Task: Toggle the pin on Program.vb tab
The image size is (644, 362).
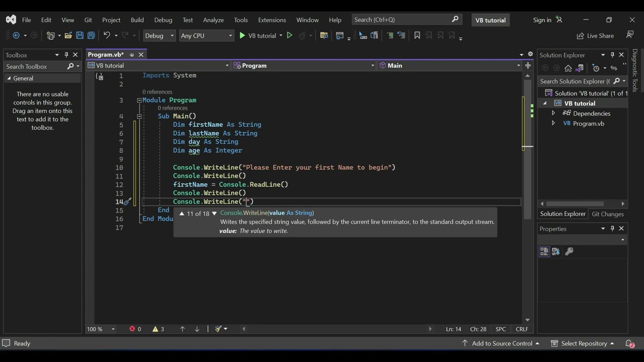Action: pyautogui.click(x=131, y=55)
